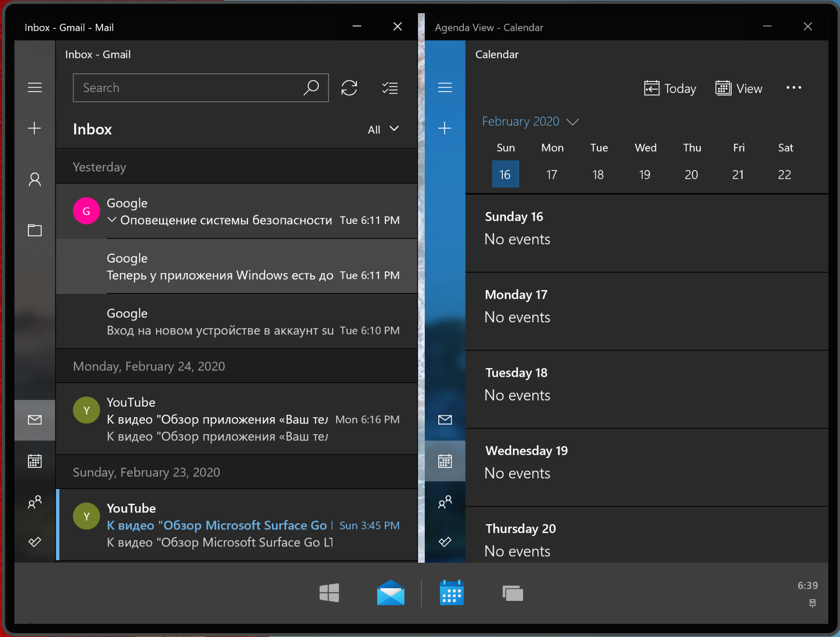Click the Inbox heading in Mail

point(92,129)
